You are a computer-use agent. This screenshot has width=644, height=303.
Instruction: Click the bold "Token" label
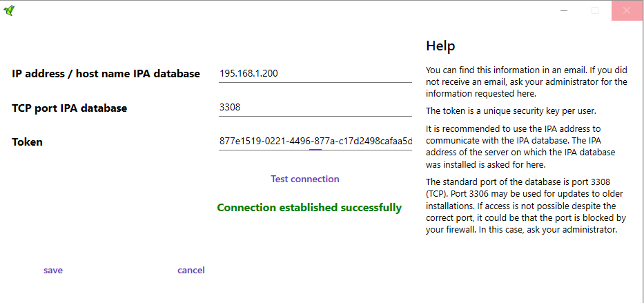pyautogui.click(x=27, y=142)
